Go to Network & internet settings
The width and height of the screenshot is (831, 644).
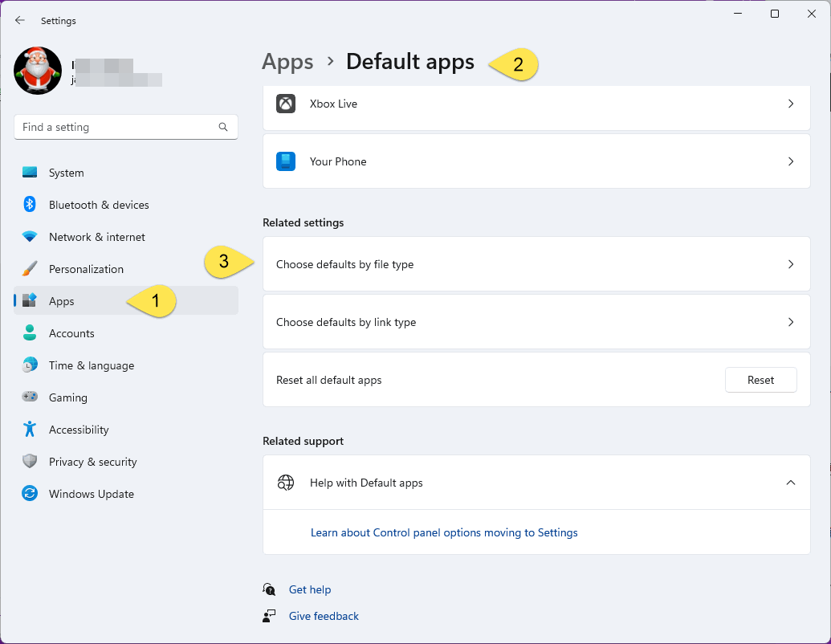coord(96,237)
